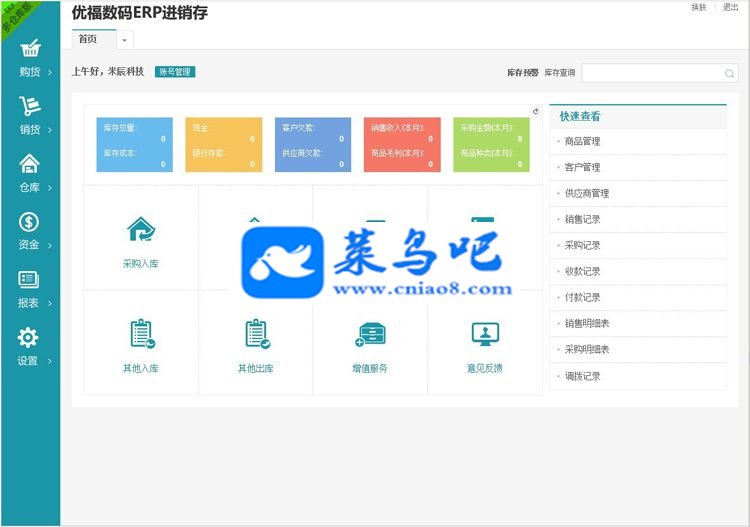Open the 资金 dollar coin icon
Screen dimensions: 750x527
(x=29, y=221)
